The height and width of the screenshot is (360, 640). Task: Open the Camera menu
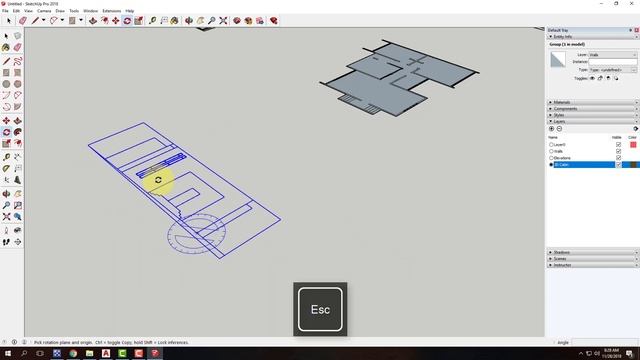pos(44,11)
